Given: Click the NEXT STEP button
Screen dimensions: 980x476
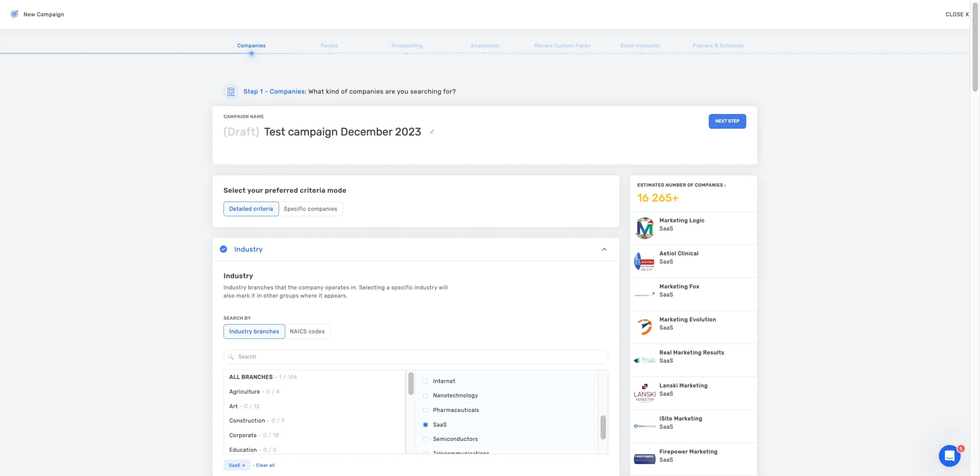Looking at the screenshot, I should pos(727,121).
